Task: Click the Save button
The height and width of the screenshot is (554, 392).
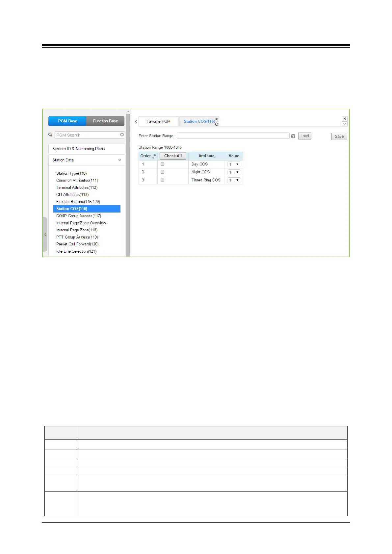Action: pyautogui.click(x=339, y=137)
